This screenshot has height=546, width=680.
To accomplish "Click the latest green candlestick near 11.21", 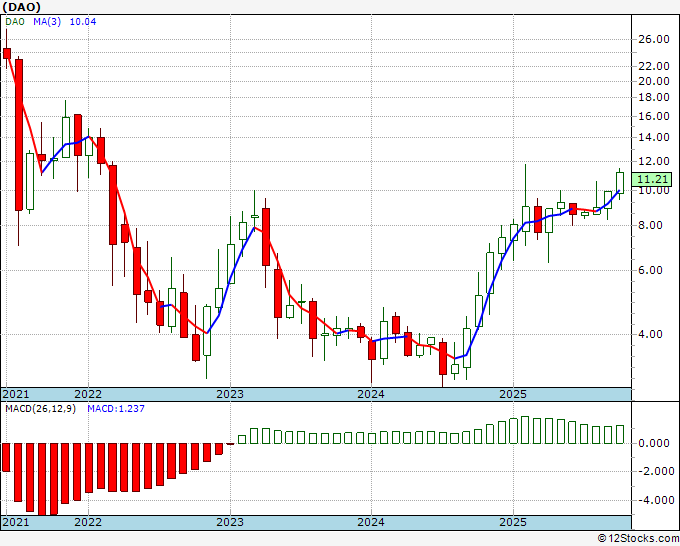I will (x=620, y=183).
